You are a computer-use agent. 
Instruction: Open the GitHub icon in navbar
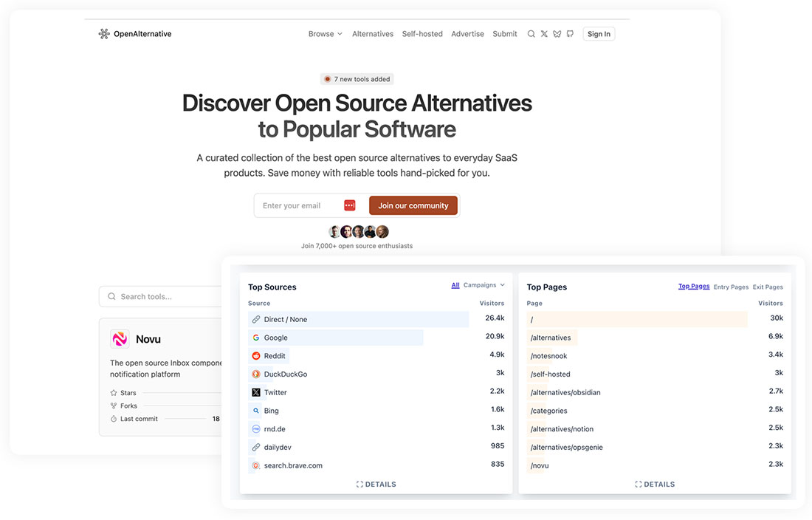point(570,34)
